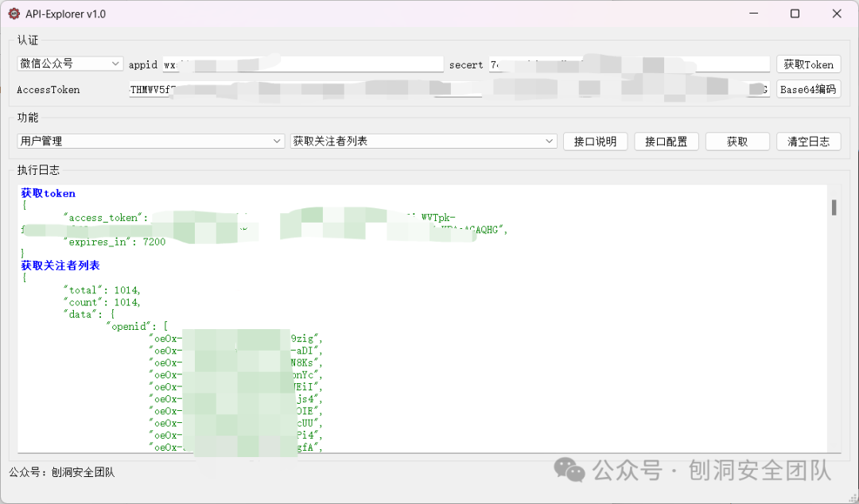Image resolution: width=859 pixels, height=504 pixels.
Task: Click the secert input field
Action: click(629, 64)
